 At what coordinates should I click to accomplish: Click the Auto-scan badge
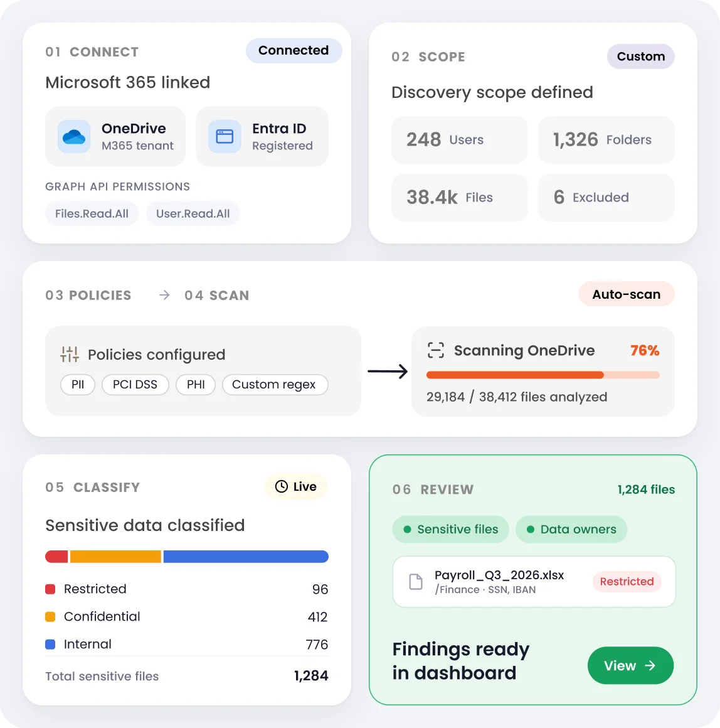[x=627, y=294]
